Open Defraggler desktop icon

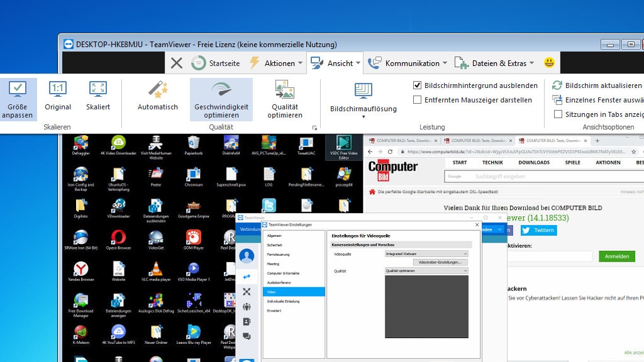81,145
